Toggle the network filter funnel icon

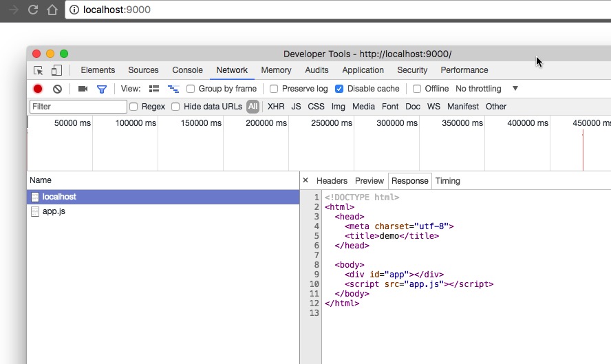pyautogui.click(x=102, y=89)
